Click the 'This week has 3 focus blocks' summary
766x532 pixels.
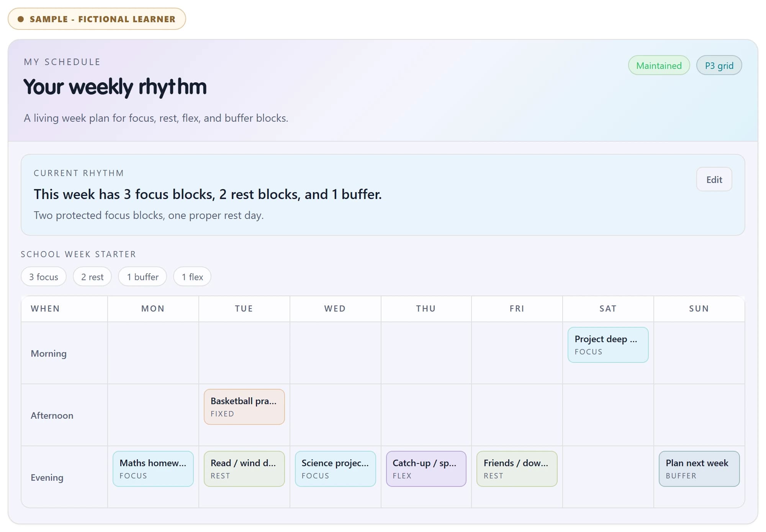(x=208, y=194)
